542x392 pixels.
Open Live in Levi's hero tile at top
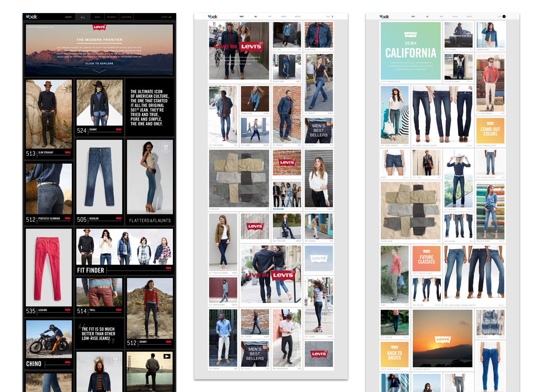coord(239,51)
